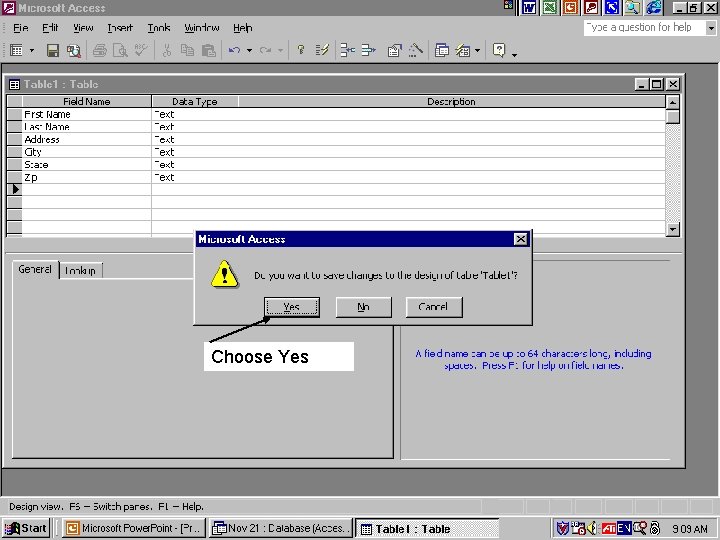Viewport: 720px width, 540px height.
Task: Click No in the save dialog
Action: [x=364, y=307]
